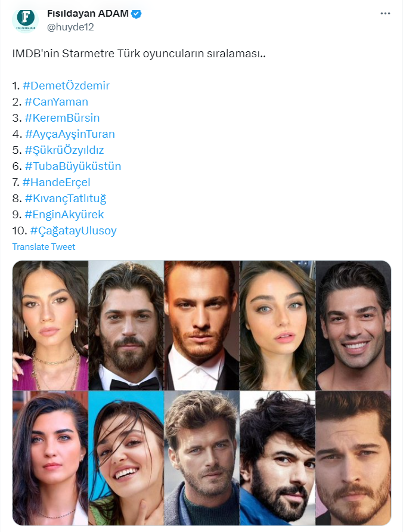Open the laughing woman photo with blue background
This screenshot has width=403, height=532.
pos(126,458)
